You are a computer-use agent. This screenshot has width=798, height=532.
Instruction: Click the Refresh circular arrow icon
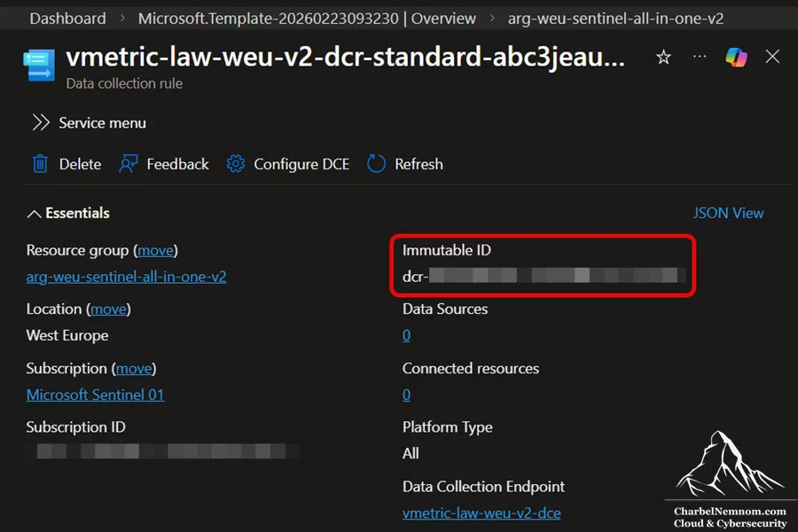tap(377, 164)
